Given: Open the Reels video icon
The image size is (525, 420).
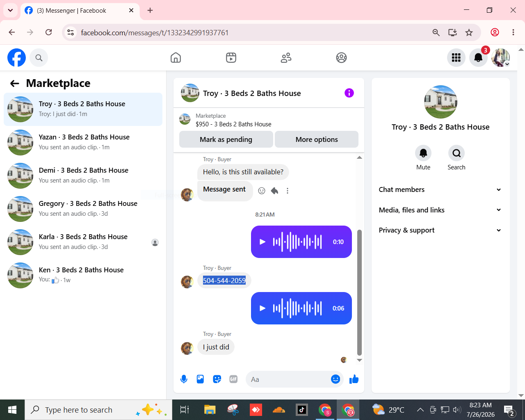Looking at the screenshot, I should [231, 58].
